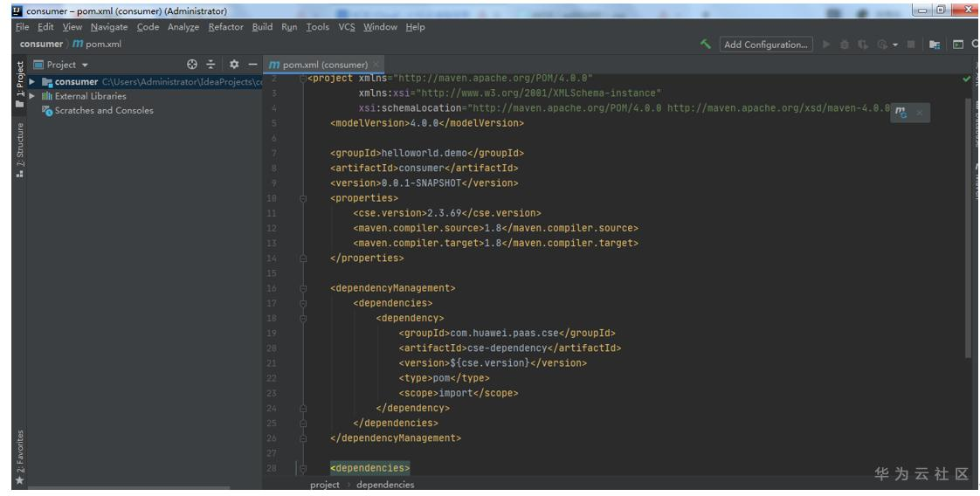Click the Collapse All icon in Project panel

pyautogui.click(x=210, y=65)
